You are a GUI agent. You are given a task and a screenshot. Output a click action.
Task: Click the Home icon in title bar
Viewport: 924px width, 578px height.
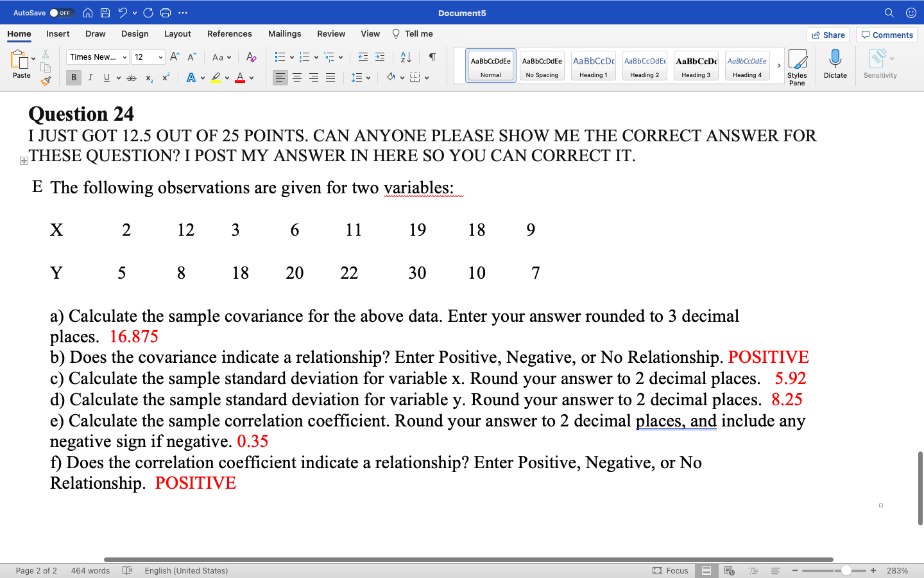88,13
